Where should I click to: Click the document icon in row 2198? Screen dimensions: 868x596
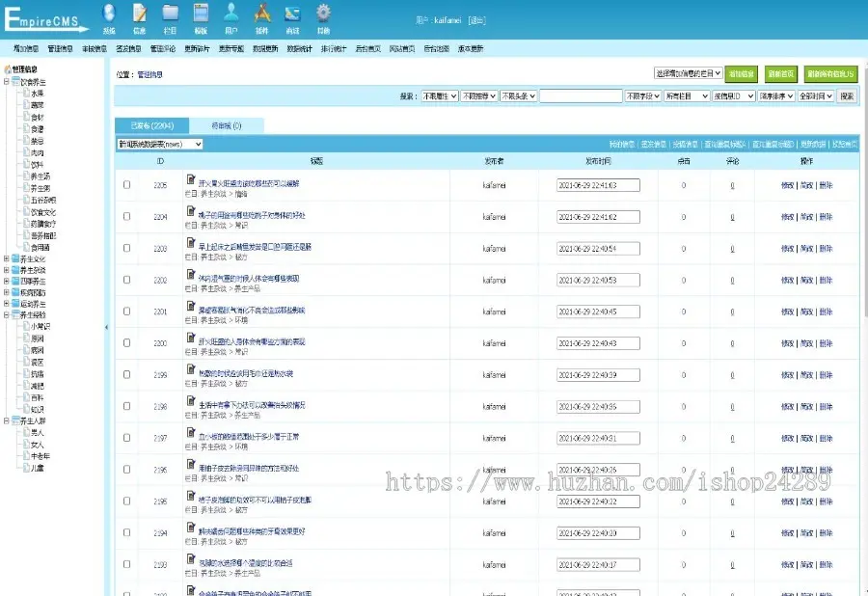191,400
